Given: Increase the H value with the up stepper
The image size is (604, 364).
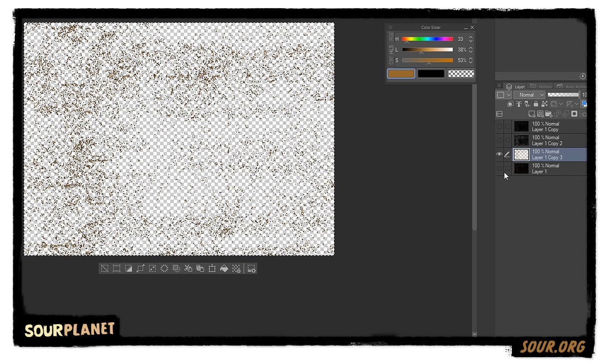Looking at the screenshot, I should [x=471, y=37].
